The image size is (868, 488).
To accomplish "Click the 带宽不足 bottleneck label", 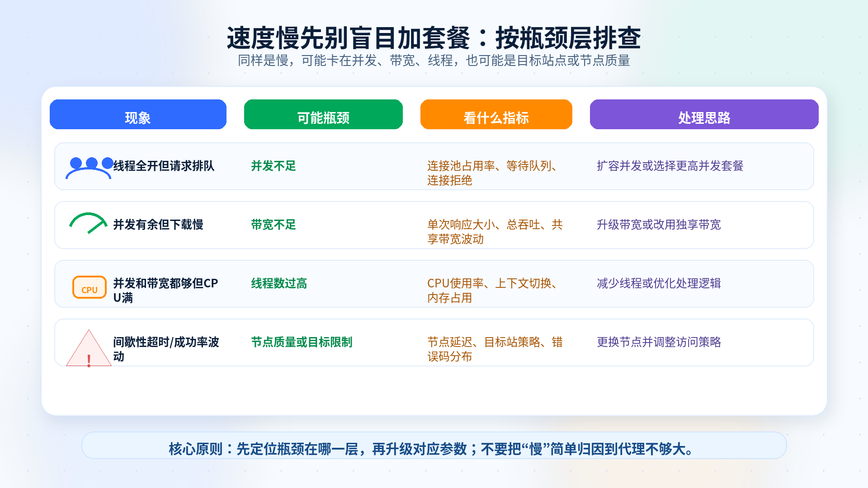I will (x=274, y=225).
